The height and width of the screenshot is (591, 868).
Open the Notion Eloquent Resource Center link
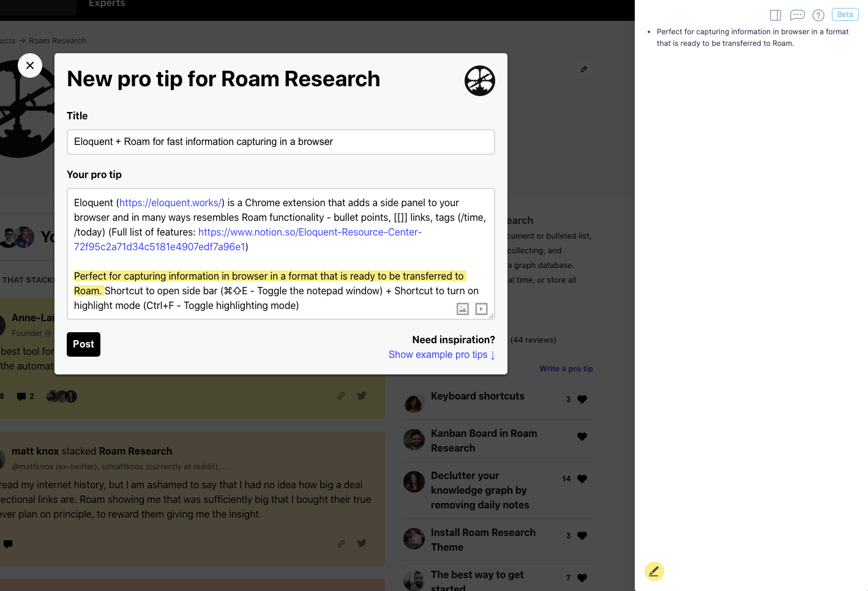click(x=248, y=239)
